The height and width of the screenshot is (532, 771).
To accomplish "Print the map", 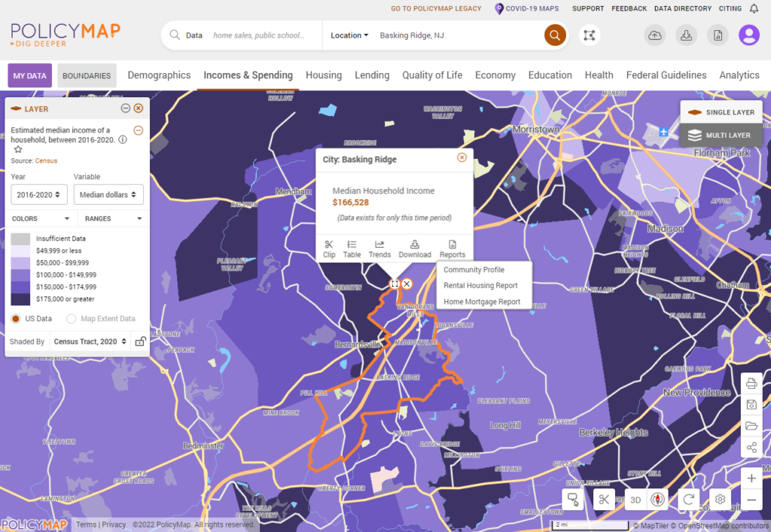I will [x=751, y=384].
